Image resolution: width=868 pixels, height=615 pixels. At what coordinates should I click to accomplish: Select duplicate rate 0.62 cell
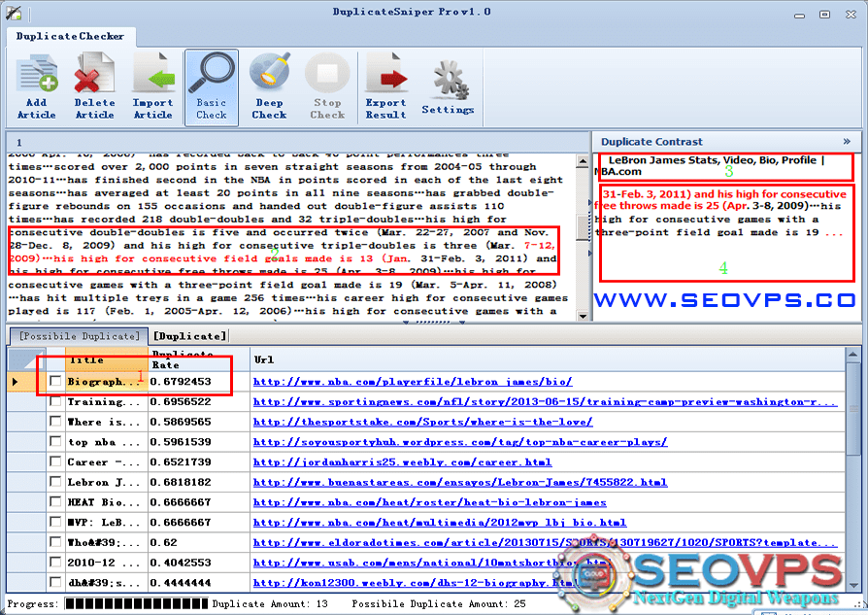[x=199, y=542]
